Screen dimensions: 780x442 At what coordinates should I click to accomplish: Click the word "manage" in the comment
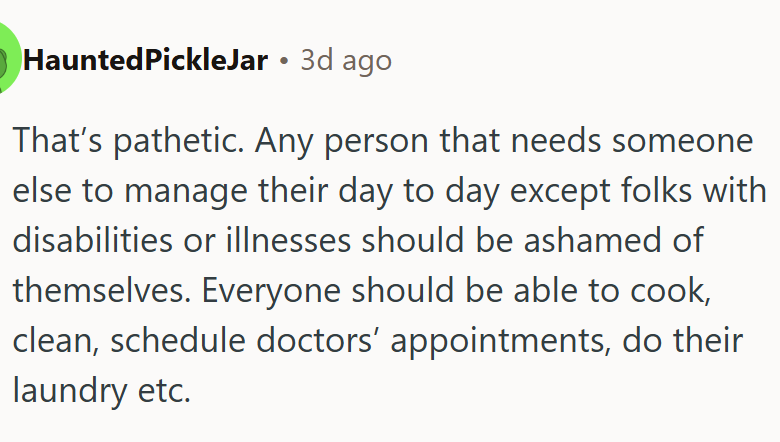pyautogui.click(x=179, y=190)
